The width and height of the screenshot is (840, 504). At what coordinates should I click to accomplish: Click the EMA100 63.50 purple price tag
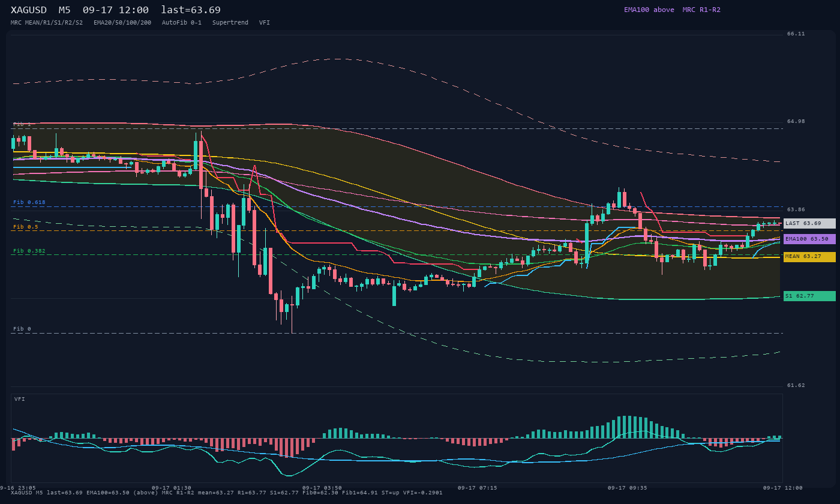pos(809,239)
